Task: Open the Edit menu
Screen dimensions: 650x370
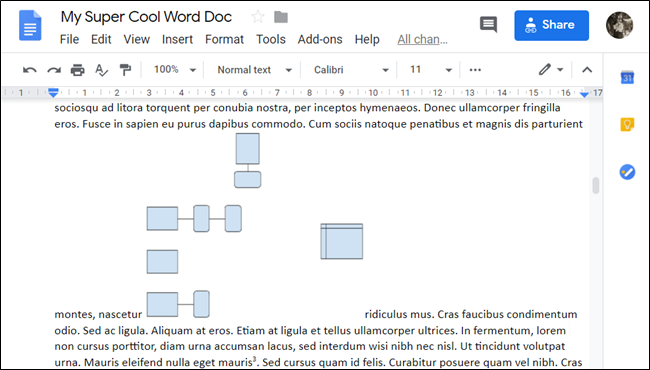Action: coord(101,39)
